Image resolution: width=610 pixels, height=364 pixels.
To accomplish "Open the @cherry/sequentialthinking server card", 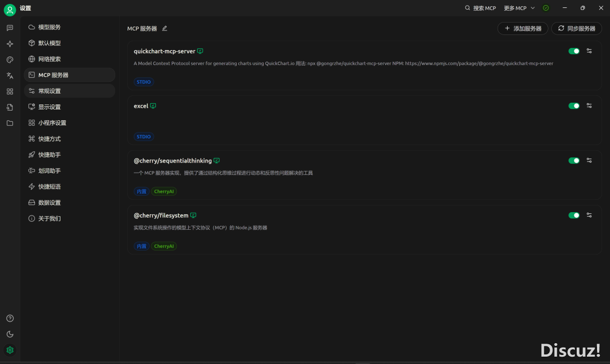I will pyautogui.click(x=339, y=175).
